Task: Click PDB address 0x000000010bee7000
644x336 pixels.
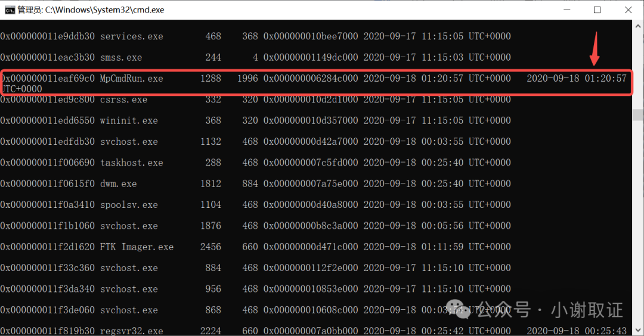Action: click(x=311, y=36)
